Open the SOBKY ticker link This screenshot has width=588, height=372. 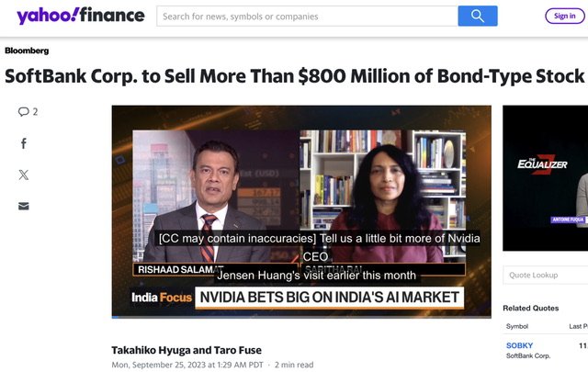tap(519, 345)
